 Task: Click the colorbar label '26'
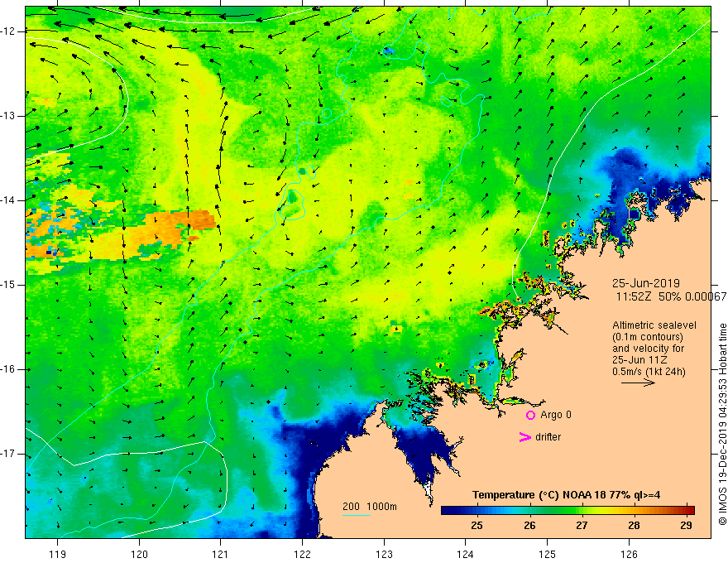pyautogui.click(x=529, y=526)
